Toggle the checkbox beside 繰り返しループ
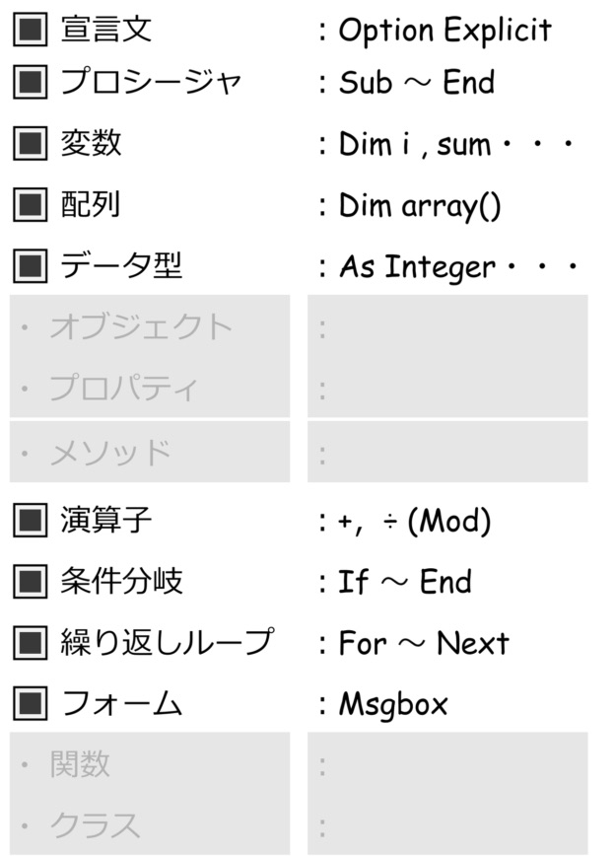This screenshot has width=616, height=856. pyautogui.click(x=30, y=642)
